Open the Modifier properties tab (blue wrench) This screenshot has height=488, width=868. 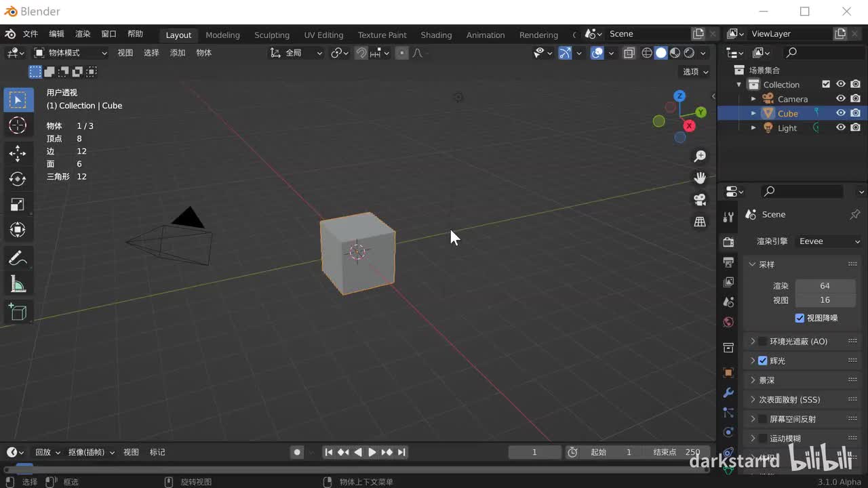click(x=728, y=392)
